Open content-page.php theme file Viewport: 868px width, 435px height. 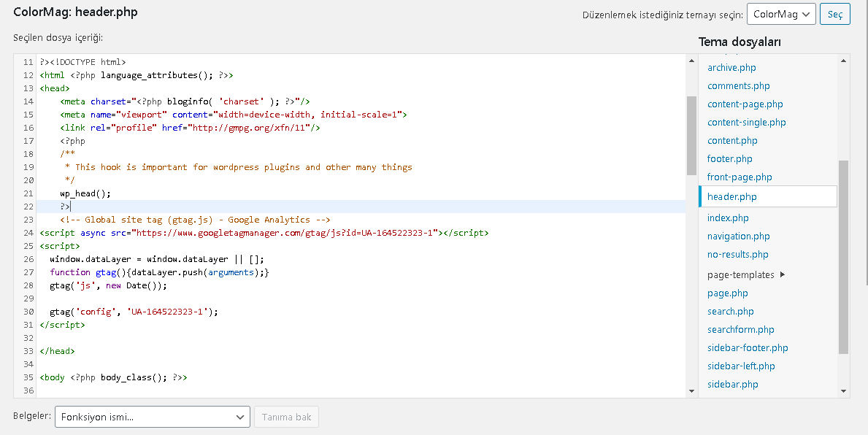click(x=745, y=104)
